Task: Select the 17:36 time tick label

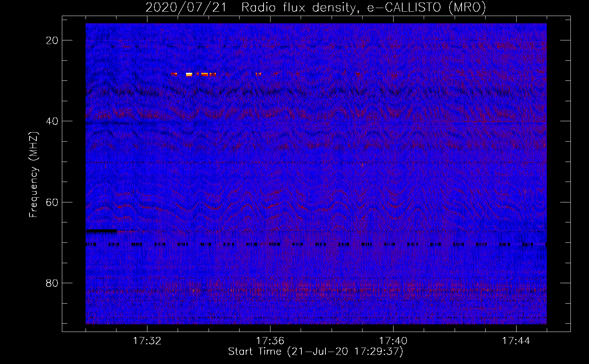Action: point(270,341)
